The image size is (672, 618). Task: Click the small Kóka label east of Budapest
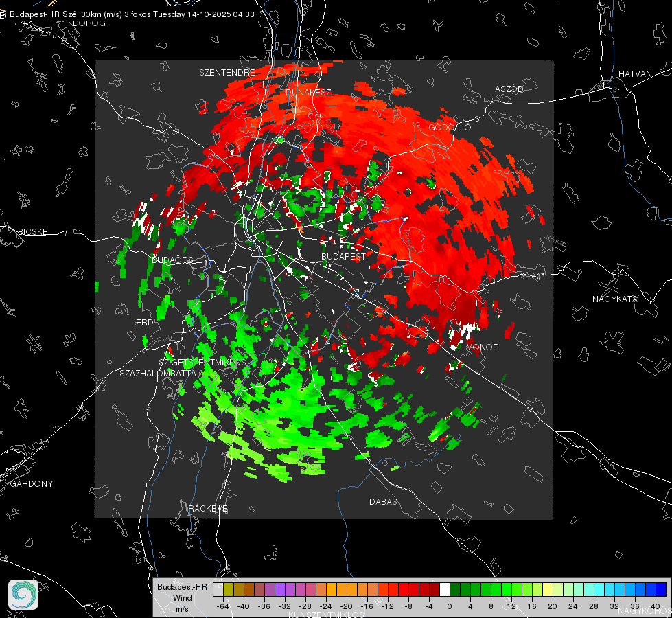(556, 242)
